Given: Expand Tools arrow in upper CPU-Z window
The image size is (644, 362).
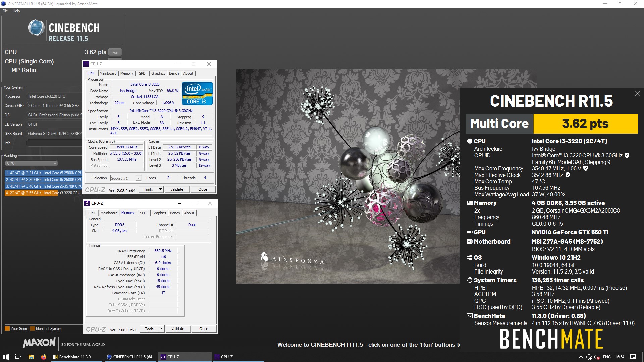Looking at the screenshot, I should tap(160, 189).
